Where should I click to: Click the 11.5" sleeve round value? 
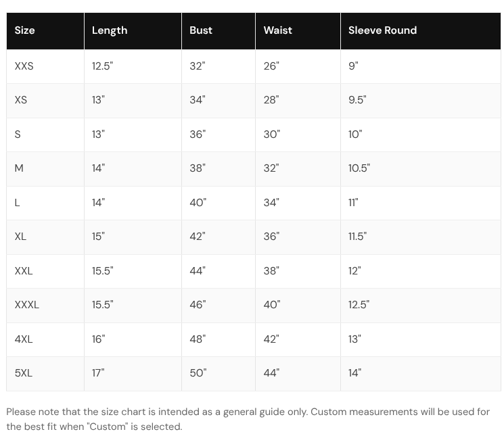coord(357,237)
